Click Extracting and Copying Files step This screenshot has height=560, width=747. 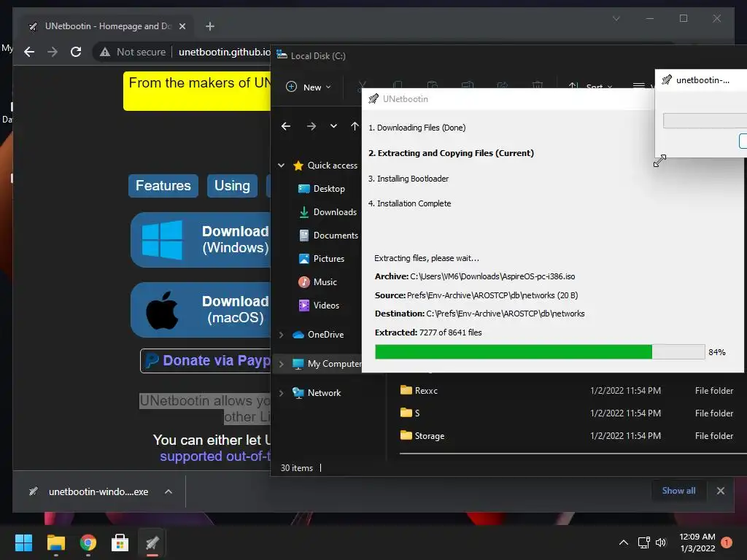[x=451, y=153]
